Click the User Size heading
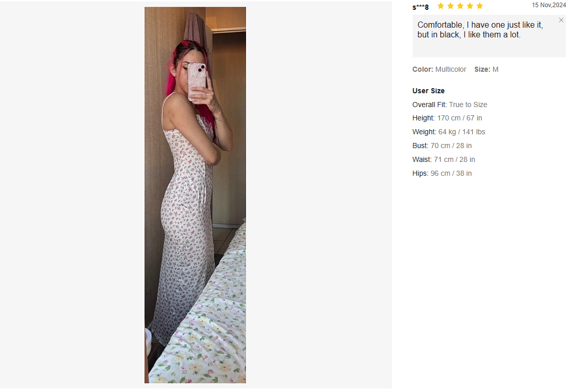 click(428, 91)
